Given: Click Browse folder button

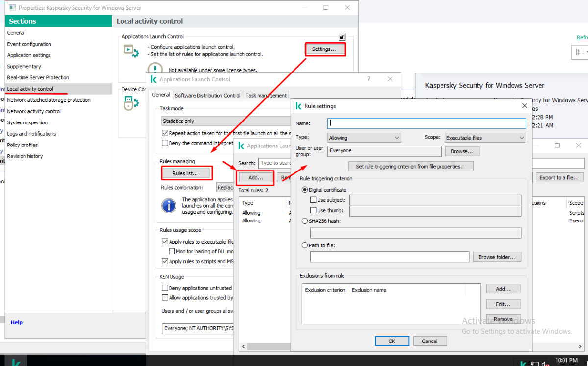Looking at the screenshot, I should 497,257.
